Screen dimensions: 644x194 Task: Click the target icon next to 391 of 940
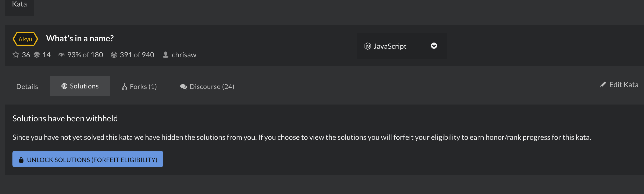[114, 55]
